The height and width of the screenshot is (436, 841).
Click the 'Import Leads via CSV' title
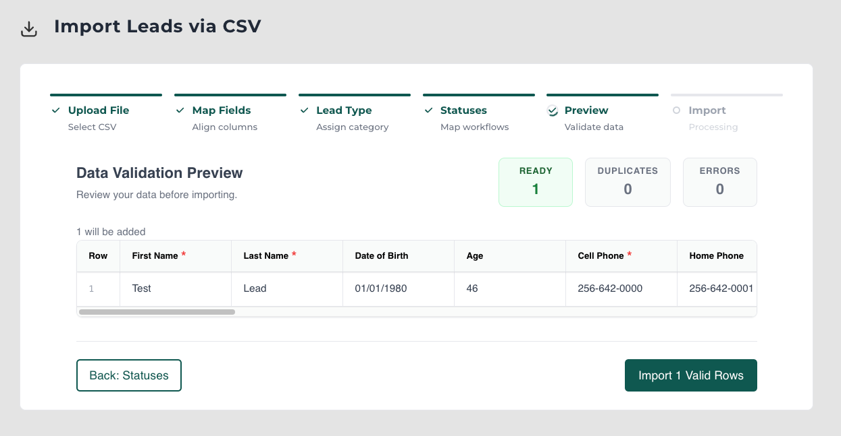coord(157,26)
